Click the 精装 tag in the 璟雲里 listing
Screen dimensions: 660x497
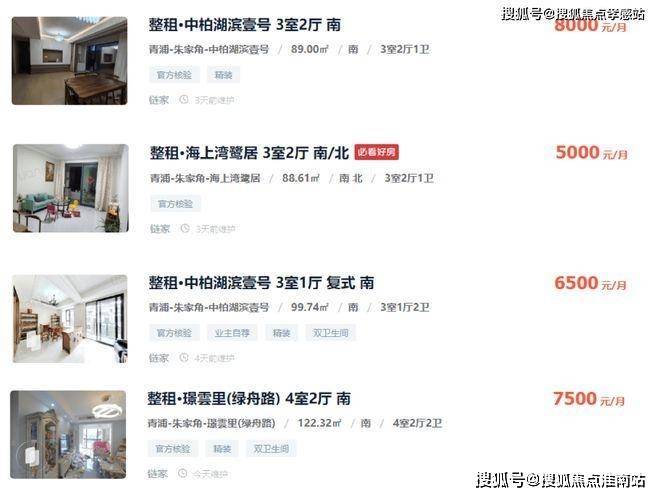tap(222, 449)
